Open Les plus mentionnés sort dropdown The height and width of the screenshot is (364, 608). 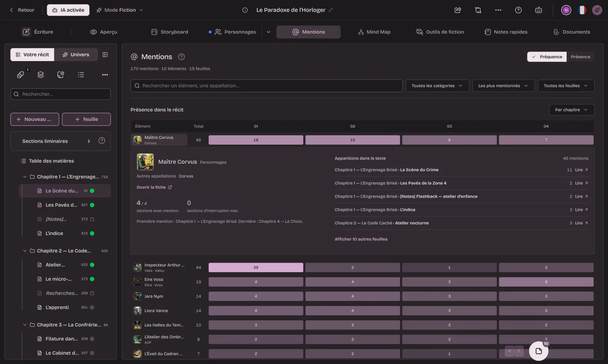click(503, 86)
